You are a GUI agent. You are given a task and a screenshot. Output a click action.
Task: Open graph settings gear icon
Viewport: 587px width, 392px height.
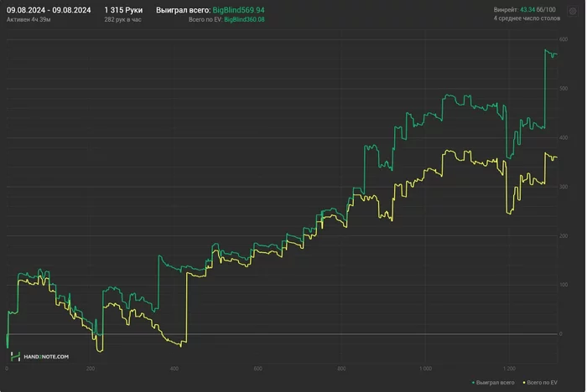(x=573, y=11)
